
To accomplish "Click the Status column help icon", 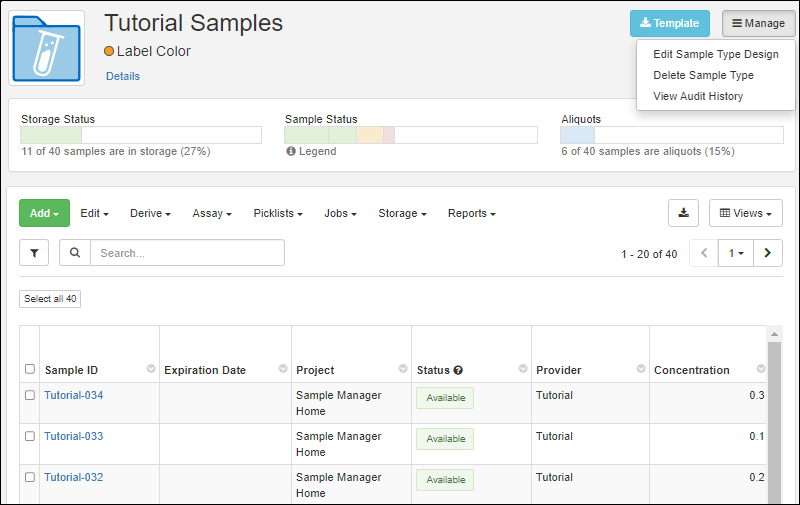I will pyautogui.click(x=458, y=370).
